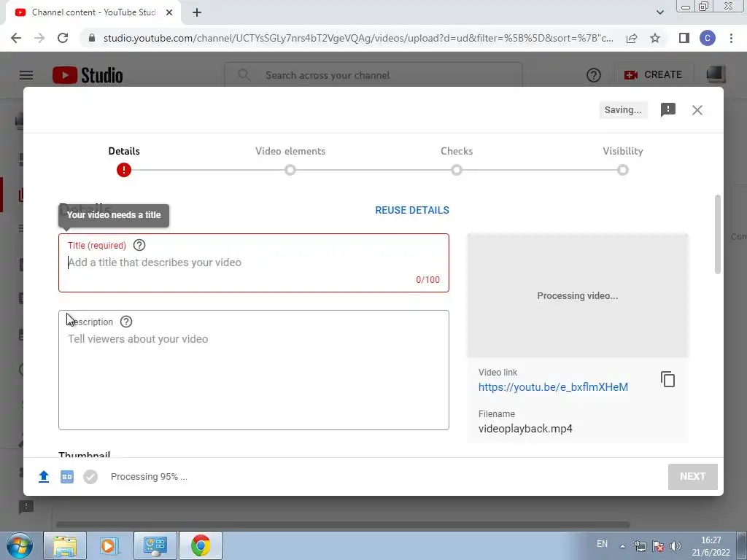Click the site lock icon in address bar
The width and height of the screenshot is (747, 560).
click(x=92, y=38)
